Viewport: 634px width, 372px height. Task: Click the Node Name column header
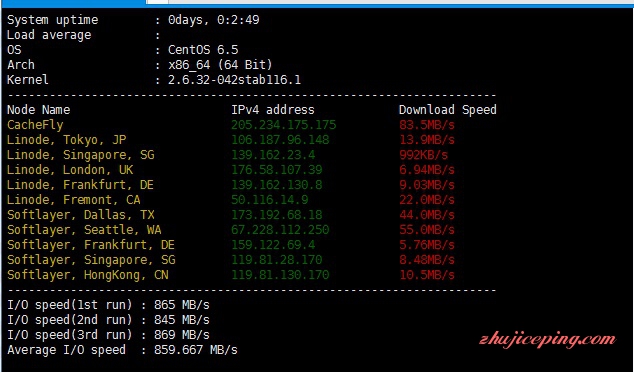point(38,110)
